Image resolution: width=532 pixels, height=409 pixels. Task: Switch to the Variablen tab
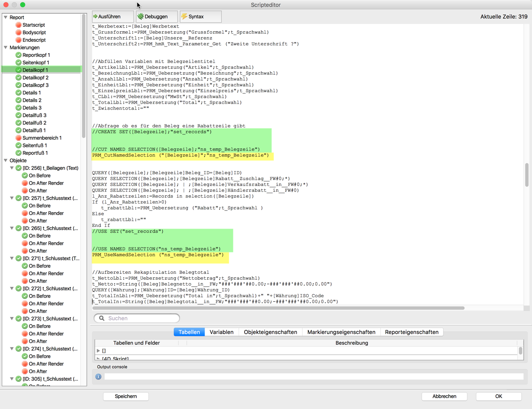coord(221,332)
